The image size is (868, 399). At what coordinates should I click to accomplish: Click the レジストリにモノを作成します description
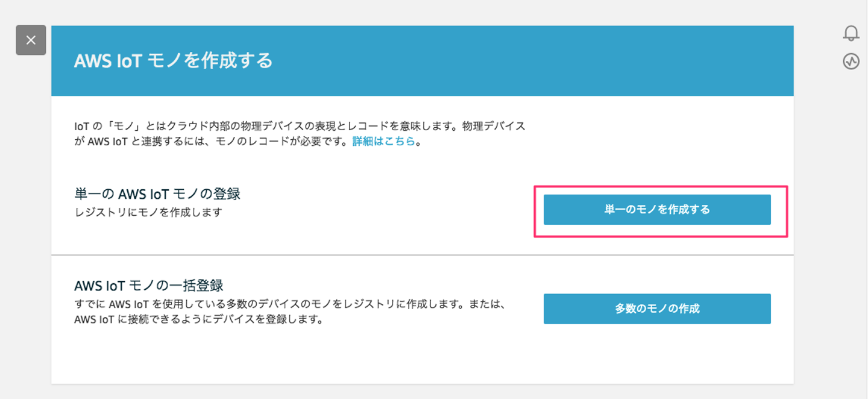[x=148, y=212]
